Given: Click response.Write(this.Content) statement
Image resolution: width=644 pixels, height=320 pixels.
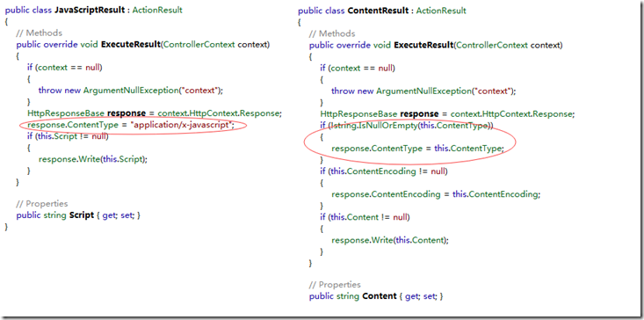Looking at the screenshot, I should click(x=390, y=240).
